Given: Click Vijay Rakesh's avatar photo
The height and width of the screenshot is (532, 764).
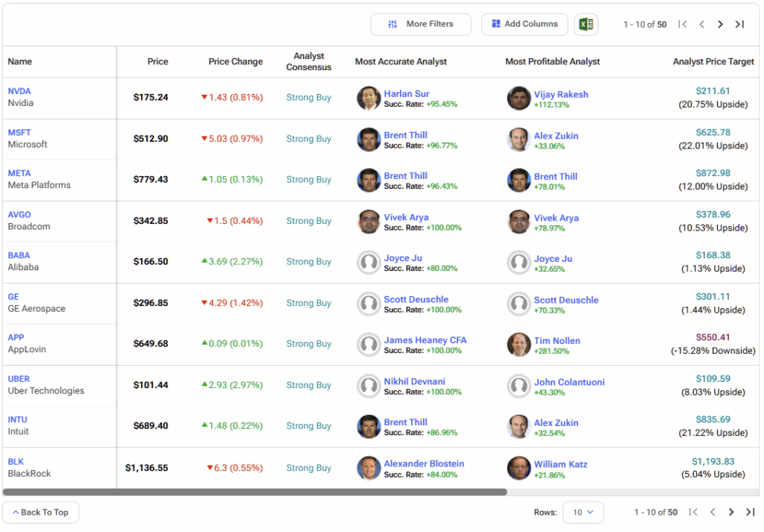Looking at the screenshot, I should 519,98.
